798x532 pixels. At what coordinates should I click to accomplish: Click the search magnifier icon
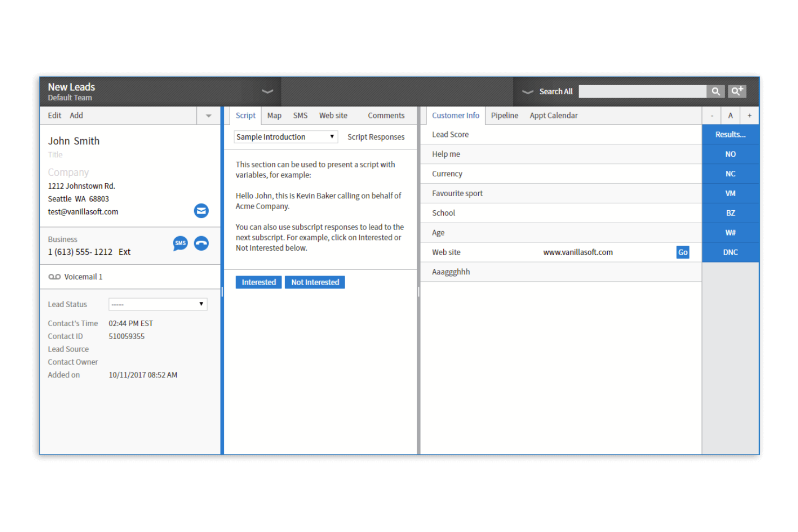pos(716,92)
